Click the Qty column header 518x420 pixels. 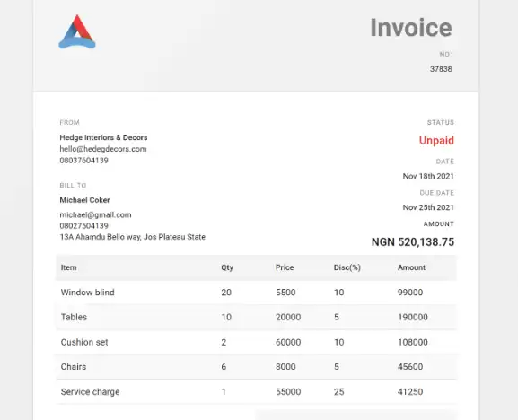(227, 267)
